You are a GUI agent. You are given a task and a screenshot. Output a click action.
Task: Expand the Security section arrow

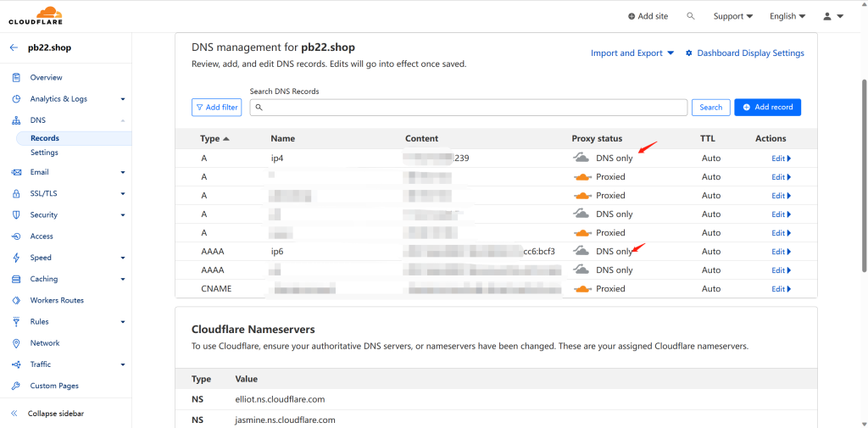click(x=123, y=214)
